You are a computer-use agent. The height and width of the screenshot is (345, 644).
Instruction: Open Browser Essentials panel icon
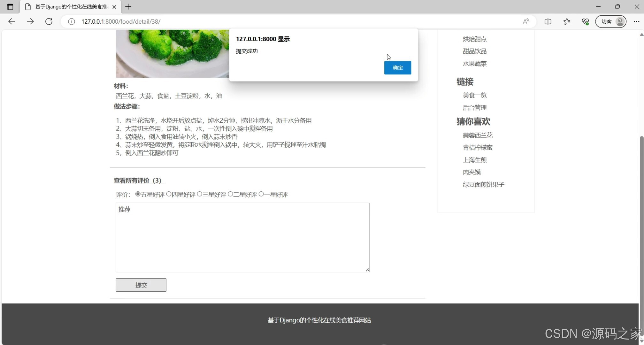coord(585,21)
